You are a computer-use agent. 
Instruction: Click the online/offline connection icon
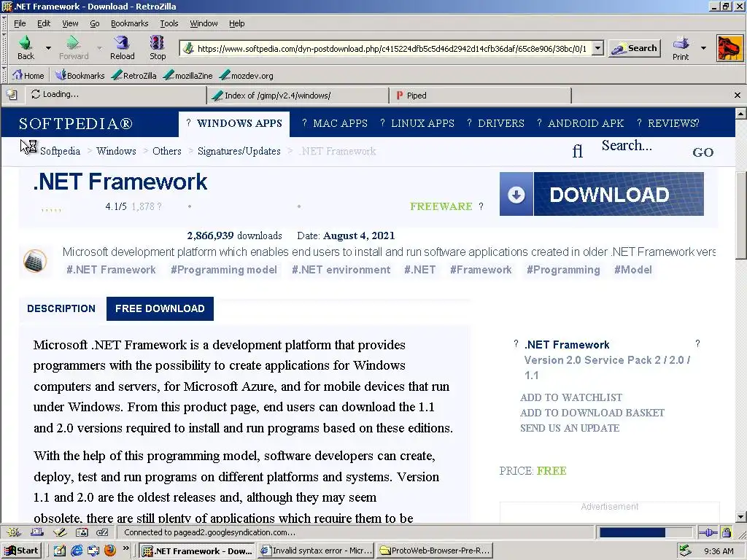pos(708,532)
